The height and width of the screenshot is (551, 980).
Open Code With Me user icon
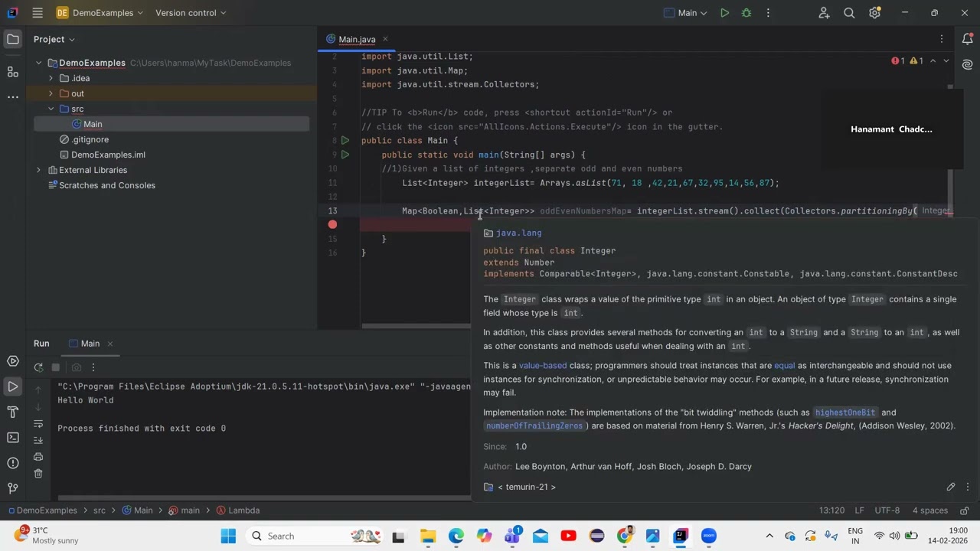pos(824,13)
